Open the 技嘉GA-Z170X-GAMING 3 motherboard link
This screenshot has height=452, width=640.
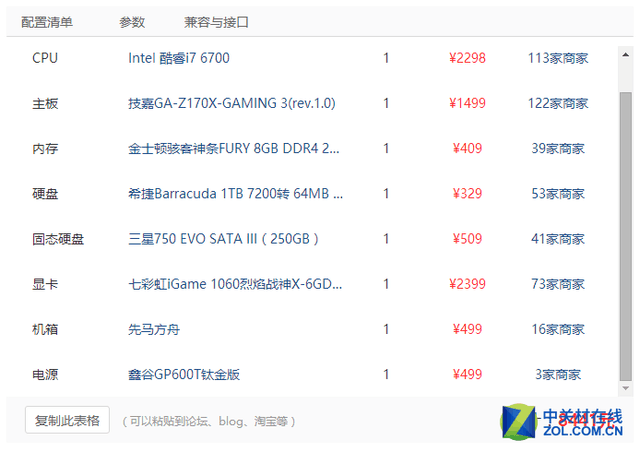coord(232,103)
